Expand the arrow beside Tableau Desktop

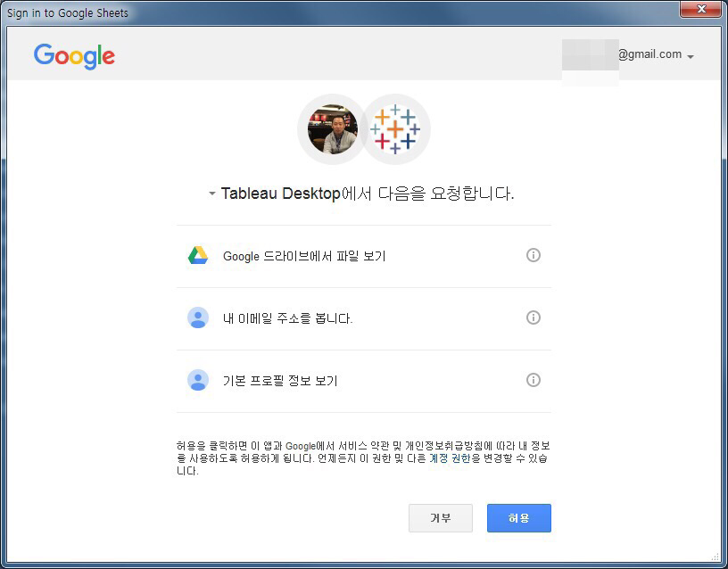(x=212, y=194)
